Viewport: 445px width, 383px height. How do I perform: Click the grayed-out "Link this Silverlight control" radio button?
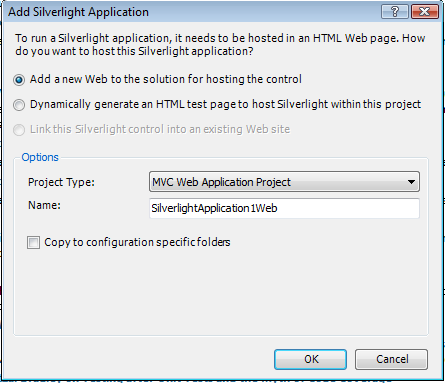19,130
